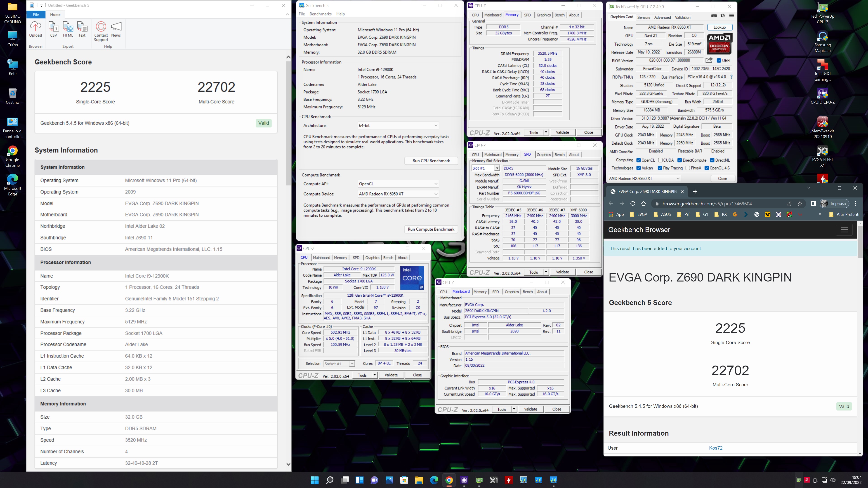Open taskbar Search
Viewport: 868px width, 488px height.
coord(330,480)
